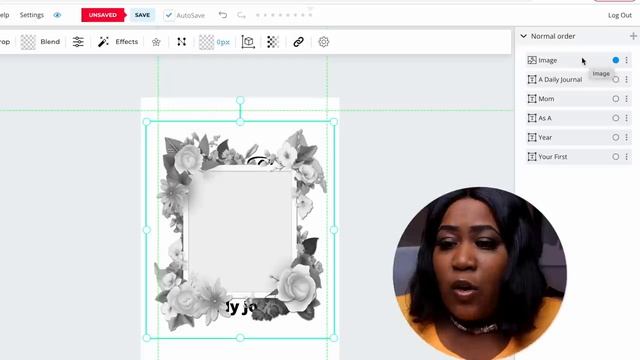Click the right-middle selection edge handle
The image size is (640, 360).
tap(334, 230)
